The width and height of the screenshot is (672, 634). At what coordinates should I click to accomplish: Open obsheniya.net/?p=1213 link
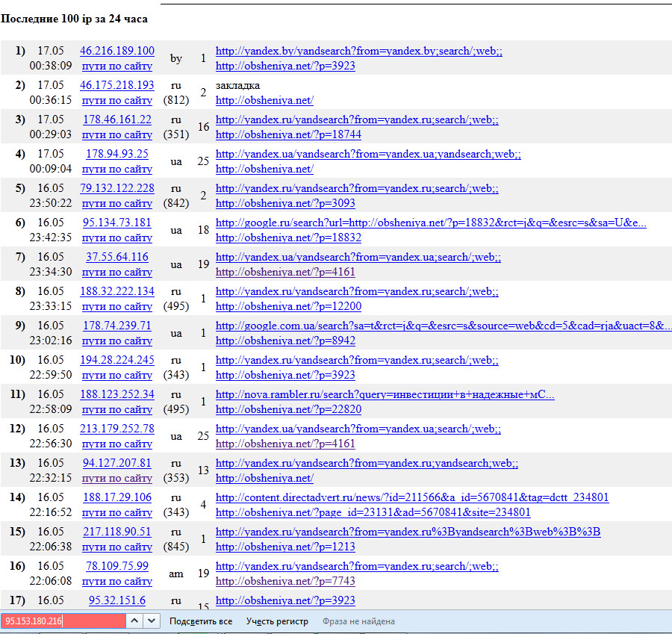(285, 546)
